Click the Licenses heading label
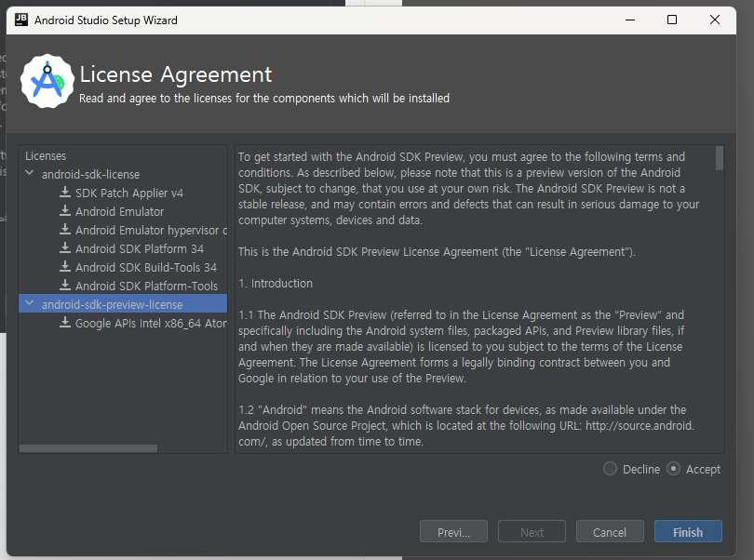 tap(46, 156)
